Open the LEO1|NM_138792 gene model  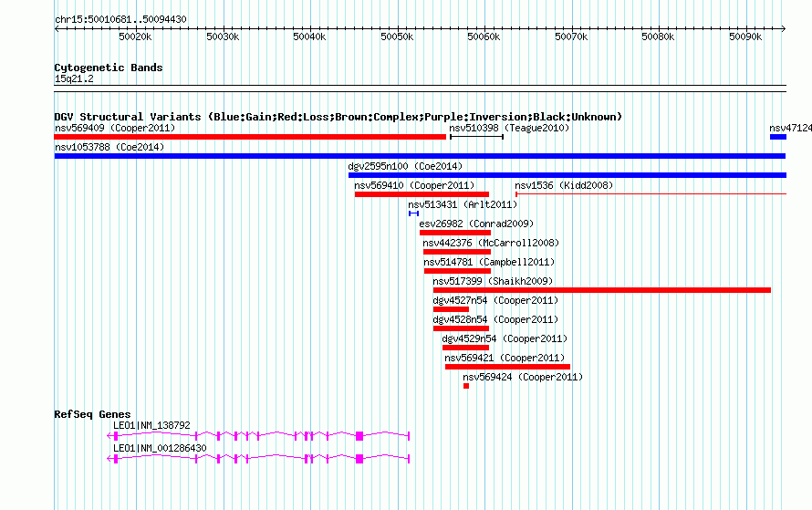click(x=258, y=436)
